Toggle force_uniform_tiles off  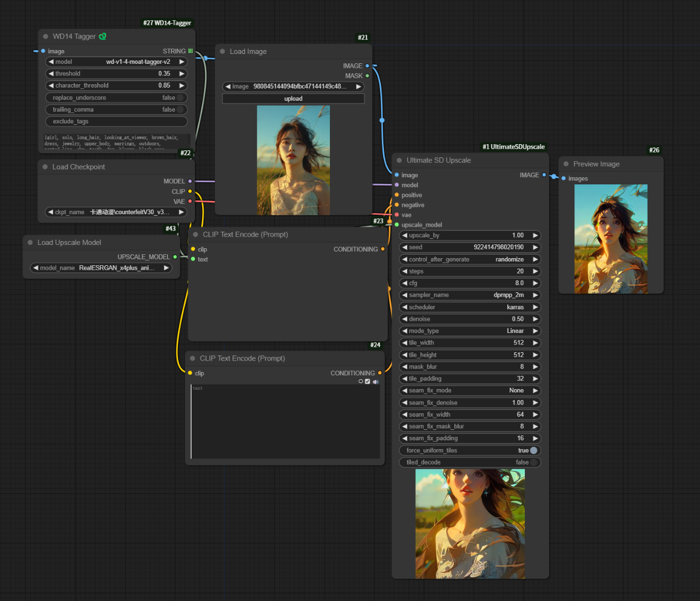(x=533, y=451)
